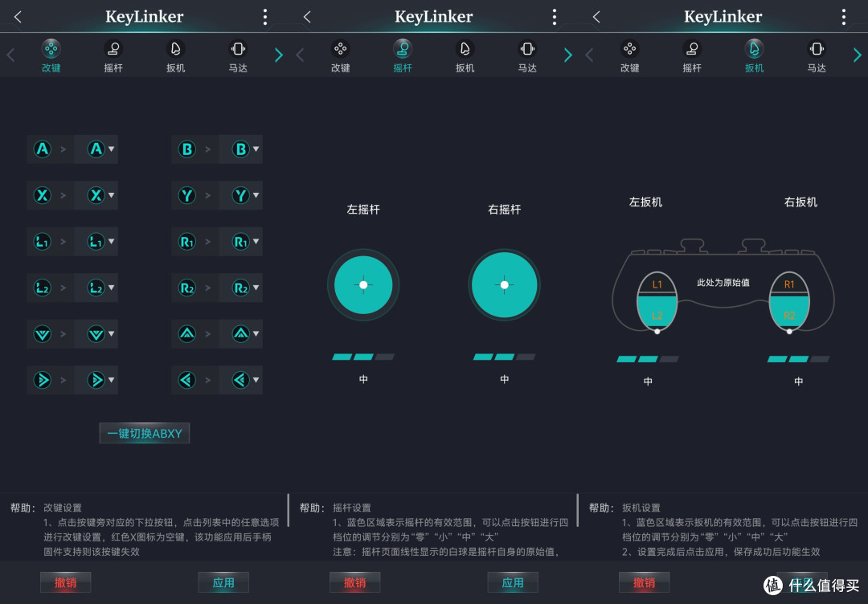
Task: Show next tabs with right chevron on 改键 screen
Action: pos(278,55)
